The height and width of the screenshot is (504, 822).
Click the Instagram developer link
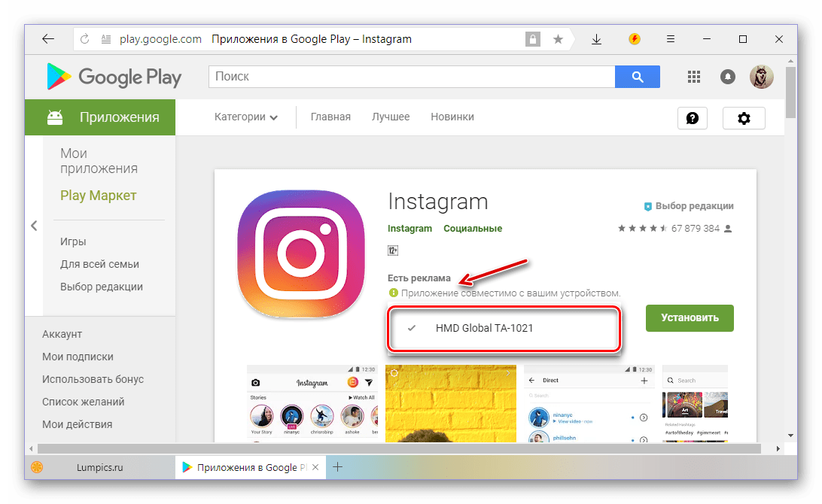[409, 229]
